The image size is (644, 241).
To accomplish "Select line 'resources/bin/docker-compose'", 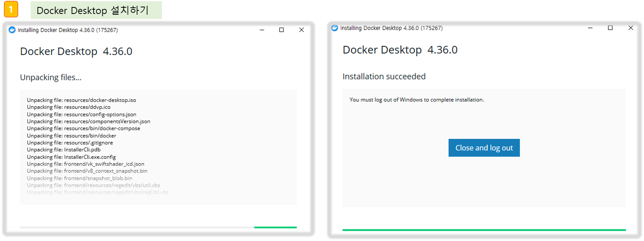I will click(102, 128).
